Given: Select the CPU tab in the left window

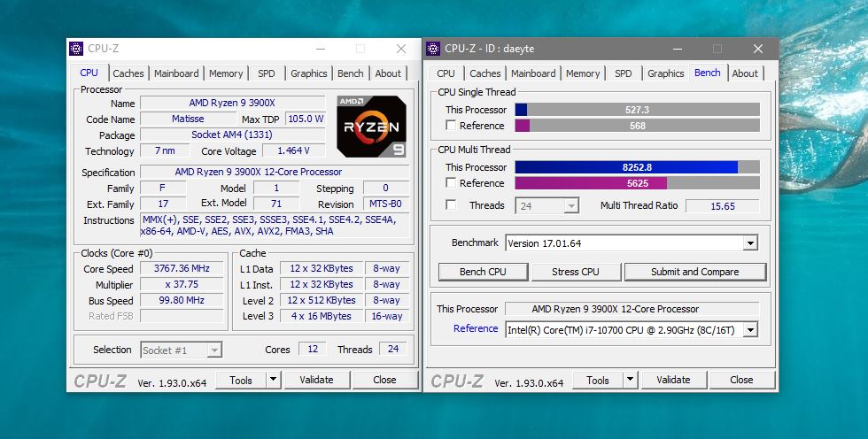Looking at the screenshot, I should 89,73.
